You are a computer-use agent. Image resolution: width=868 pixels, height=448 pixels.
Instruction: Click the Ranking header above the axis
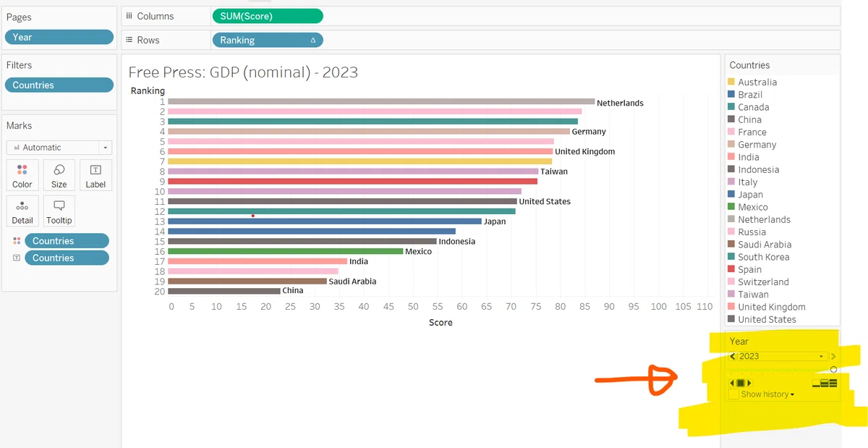click(148, 91)
